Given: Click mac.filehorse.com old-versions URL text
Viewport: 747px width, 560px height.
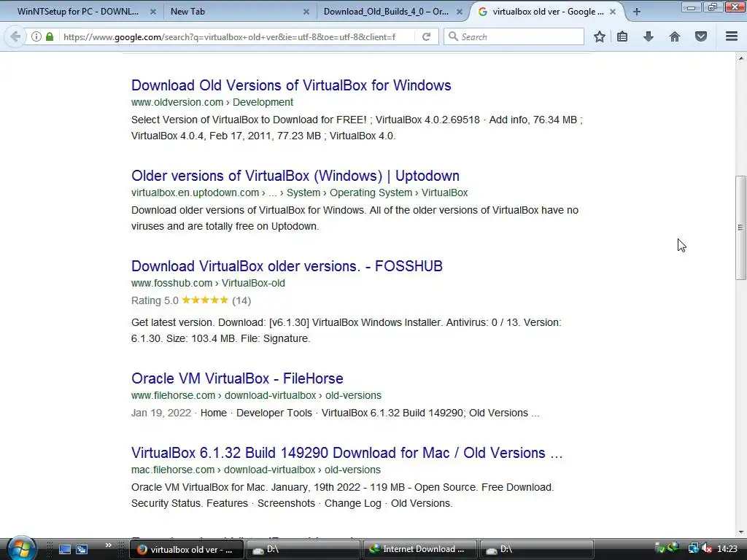Looking at the screenshot, I should (x=256, y=470).
